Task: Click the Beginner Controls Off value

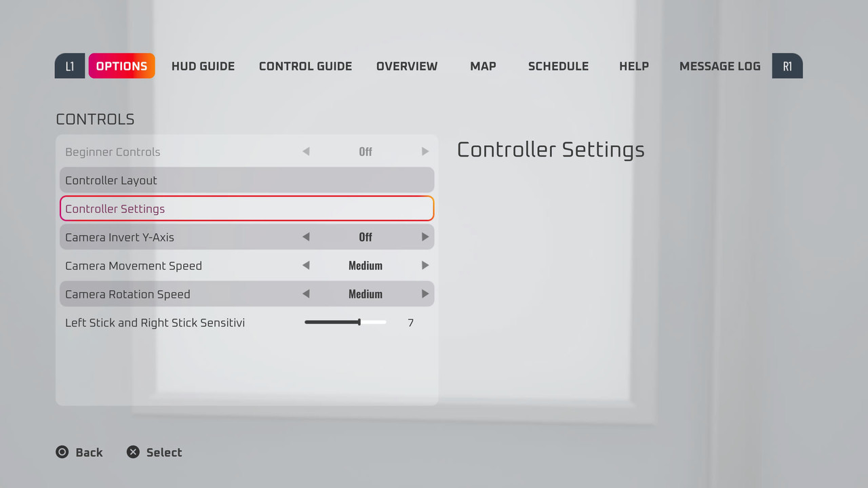Action: [366, 152]
